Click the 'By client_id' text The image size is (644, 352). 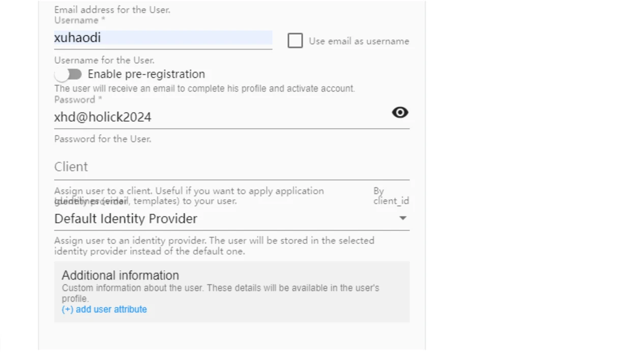391,196
